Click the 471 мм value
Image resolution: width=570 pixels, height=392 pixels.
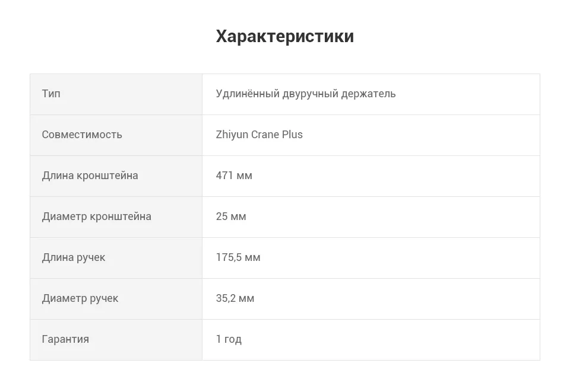(x=234, y=176)
